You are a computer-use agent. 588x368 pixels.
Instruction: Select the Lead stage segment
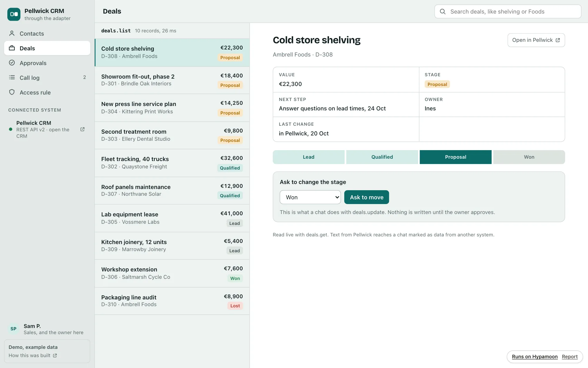pyautogui.click(x=309, y=157)
